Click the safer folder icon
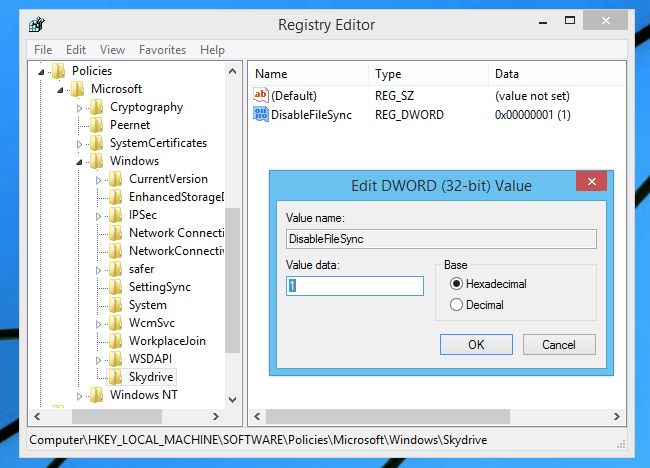 pos(116,269)
